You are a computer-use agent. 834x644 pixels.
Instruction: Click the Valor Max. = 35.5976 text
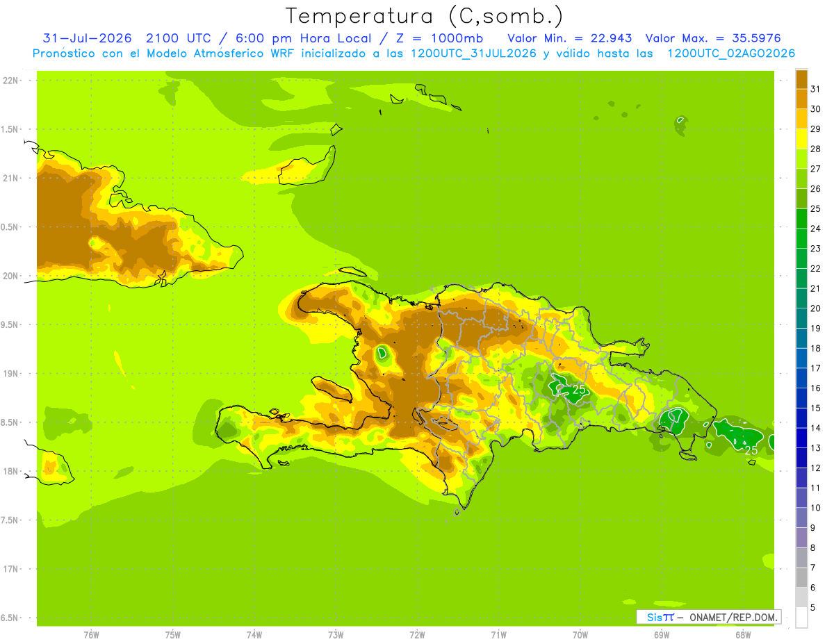[717, 38]
